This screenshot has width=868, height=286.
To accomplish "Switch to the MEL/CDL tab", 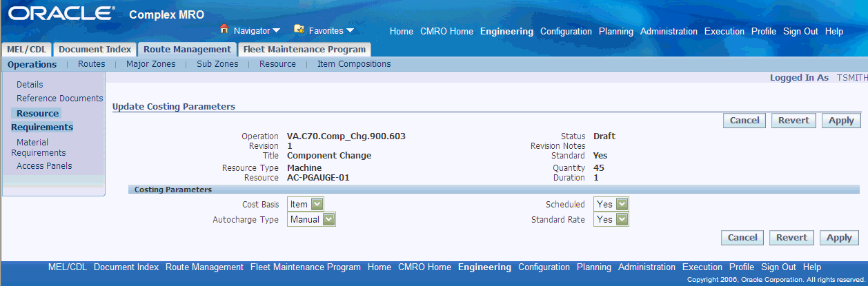I will (x=27, y=50).
